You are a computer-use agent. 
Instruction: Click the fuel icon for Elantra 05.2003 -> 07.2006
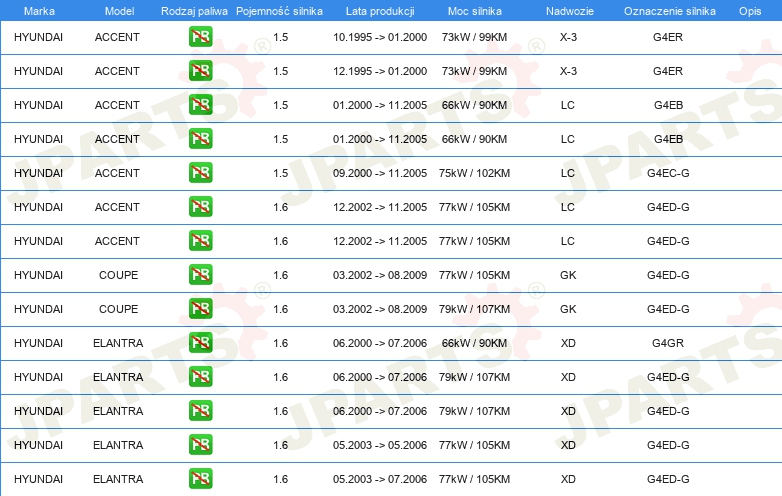(x=201, y=479)
